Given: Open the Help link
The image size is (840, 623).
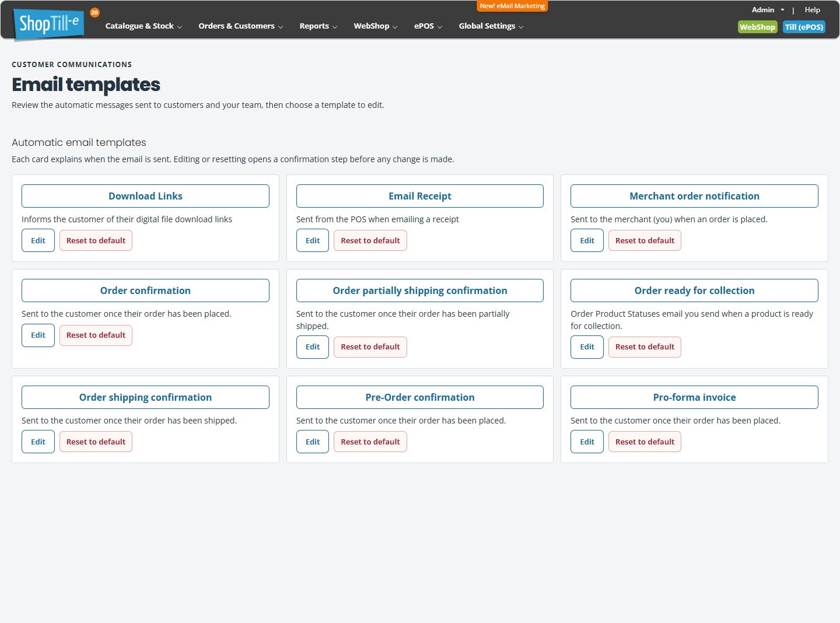Looking at the screenshot, I should tap(812, 10).
